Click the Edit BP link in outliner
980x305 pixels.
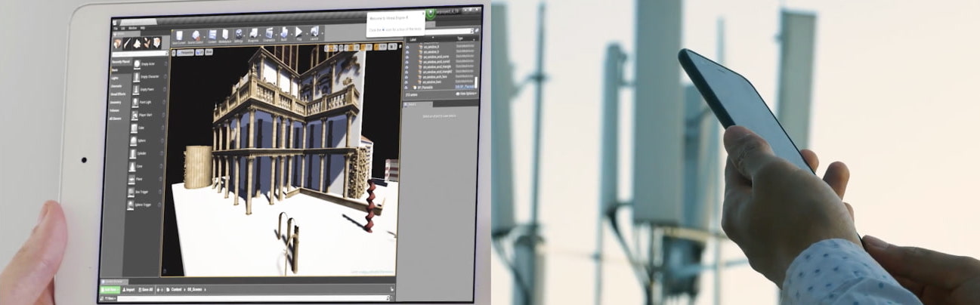465,86
